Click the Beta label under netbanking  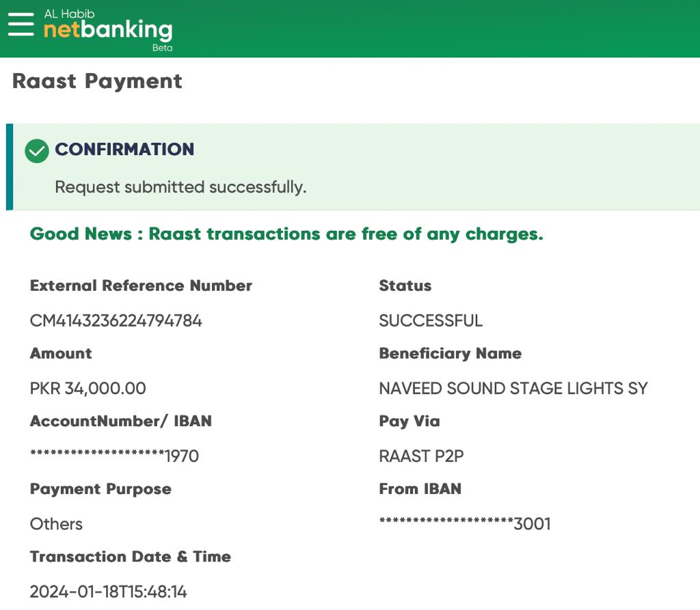coord(162,48)
